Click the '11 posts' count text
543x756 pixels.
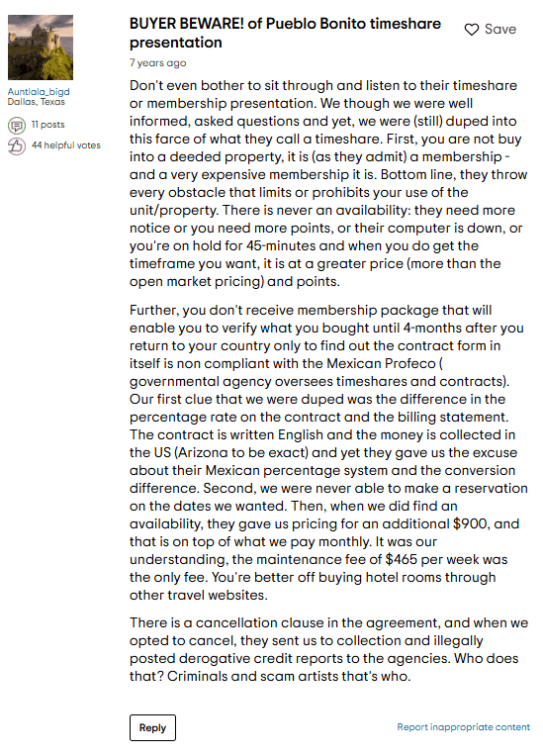(47, 125)
